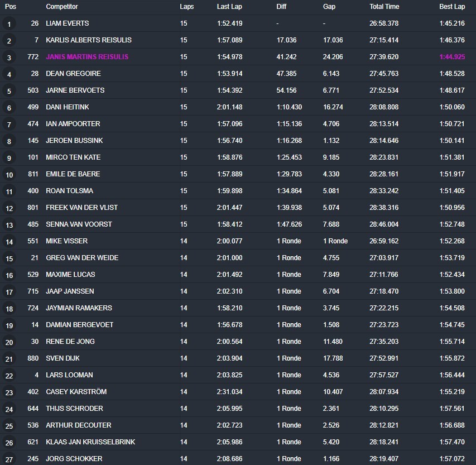The image size is (476, 465).
Task: Click the position 10 circle badge
Action: pos(9,175)
